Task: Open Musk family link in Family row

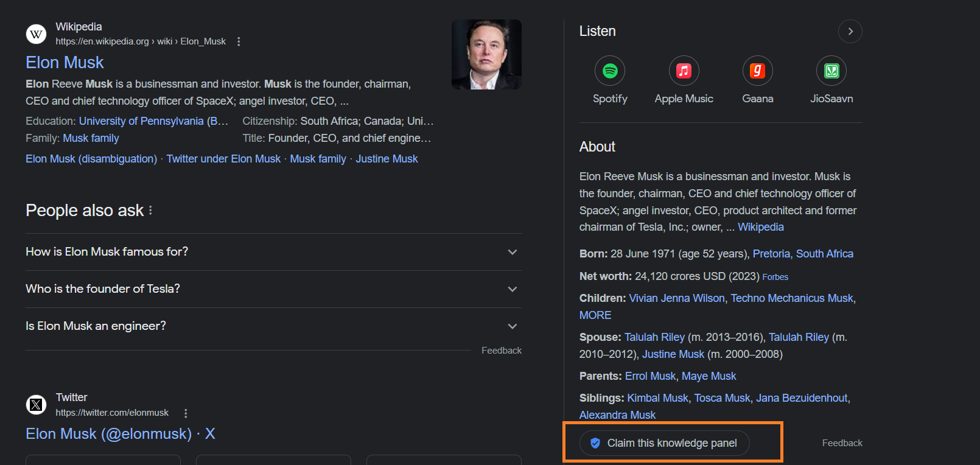Action: (91, 138)
